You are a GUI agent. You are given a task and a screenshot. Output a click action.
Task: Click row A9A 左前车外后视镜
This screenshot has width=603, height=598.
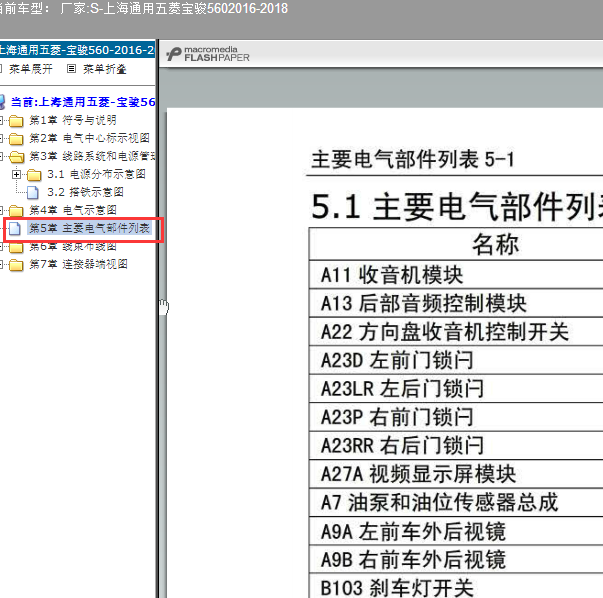[x=456, y=531]
